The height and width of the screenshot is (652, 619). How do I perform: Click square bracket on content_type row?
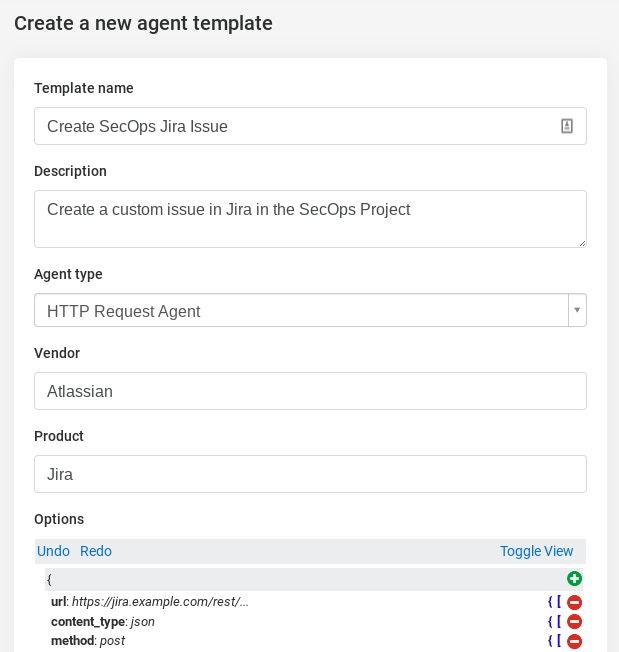(559, 622)
